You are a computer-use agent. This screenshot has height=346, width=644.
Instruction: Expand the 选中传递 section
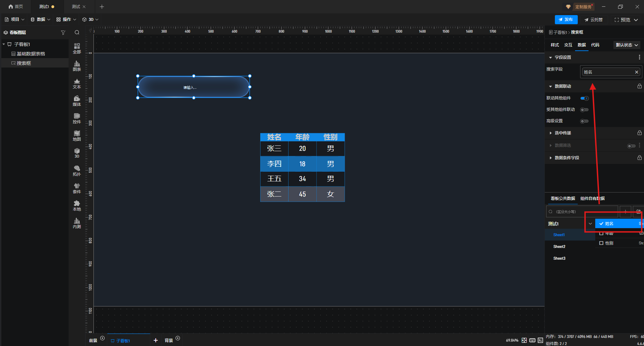563,133
